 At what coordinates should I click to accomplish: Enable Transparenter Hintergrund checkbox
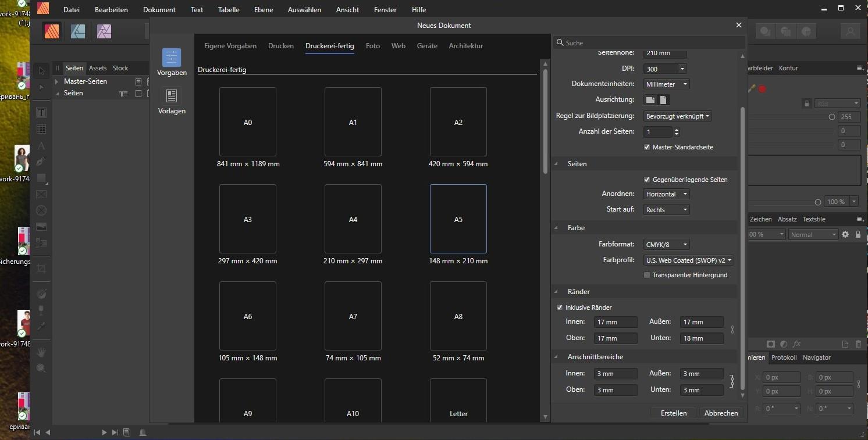click(x=647, y=275)
